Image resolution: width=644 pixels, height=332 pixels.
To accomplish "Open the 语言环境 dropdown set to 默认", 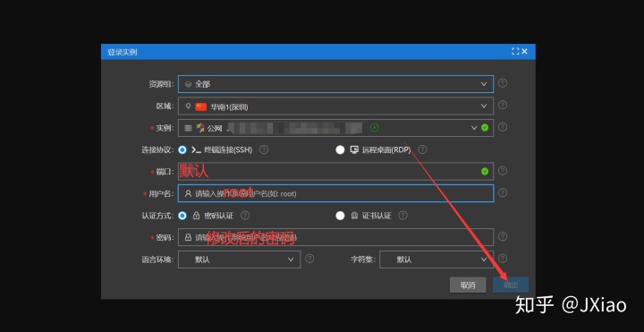I will (239, 260).
